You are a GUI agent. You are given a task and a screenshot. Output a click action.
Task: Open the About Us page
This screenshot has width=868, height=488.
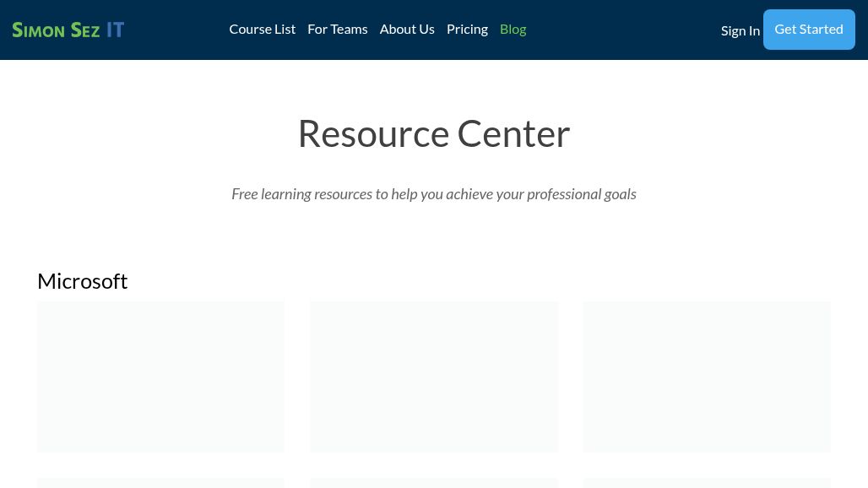point(407,28)
